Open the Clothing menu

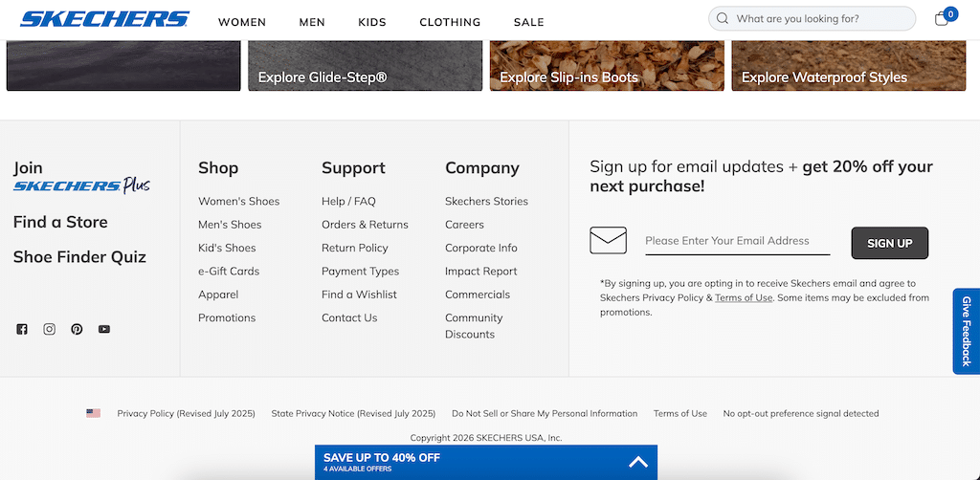tap(450, 22)
